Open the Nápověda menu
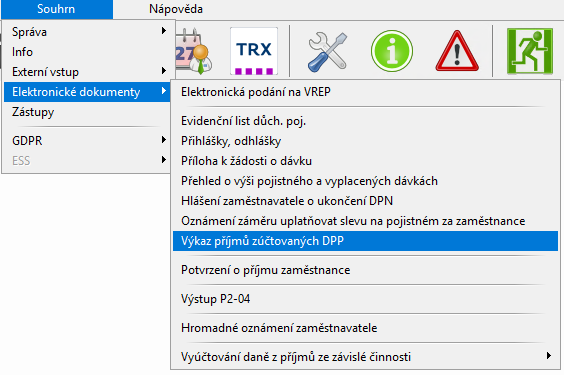The width and height of the screenshot is (564, 375). click(x=176, y=9)
